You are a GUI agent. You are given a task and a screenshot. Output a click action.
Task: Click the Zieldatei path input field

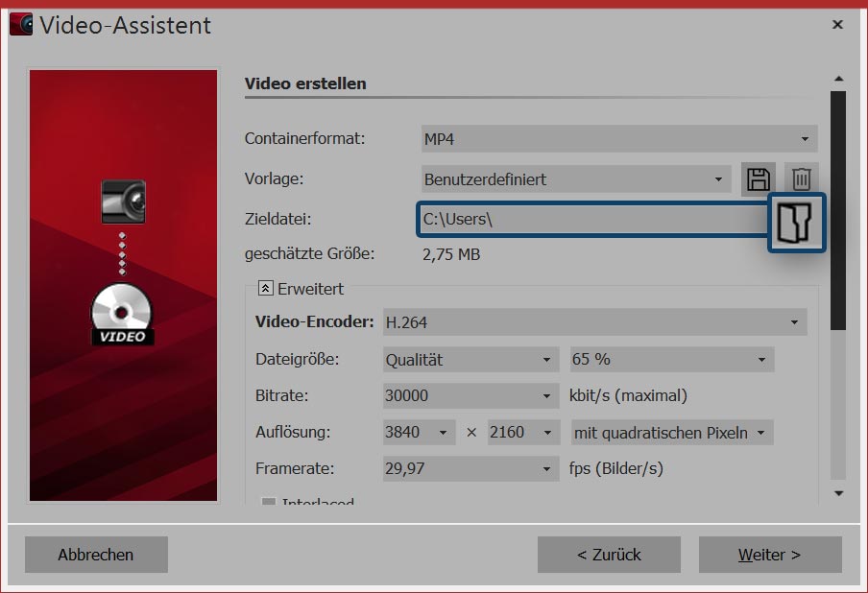pyautogui.click(x=591, y=220)
